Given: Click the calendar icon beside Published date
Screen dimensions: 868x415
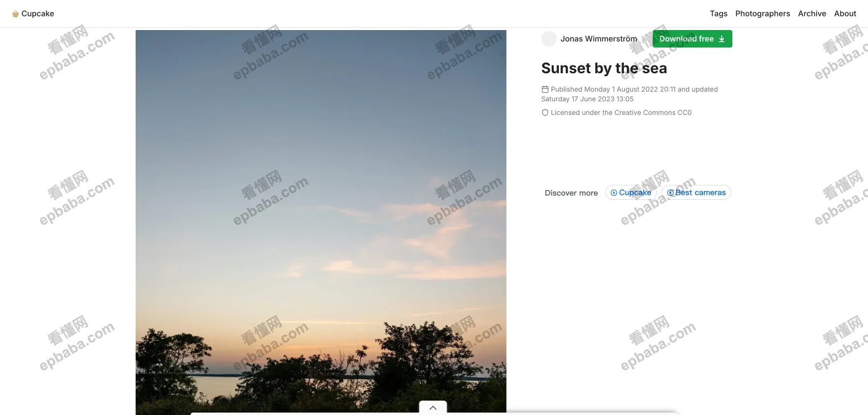Looking at the screenshot, I should click(x=545, y=89).
